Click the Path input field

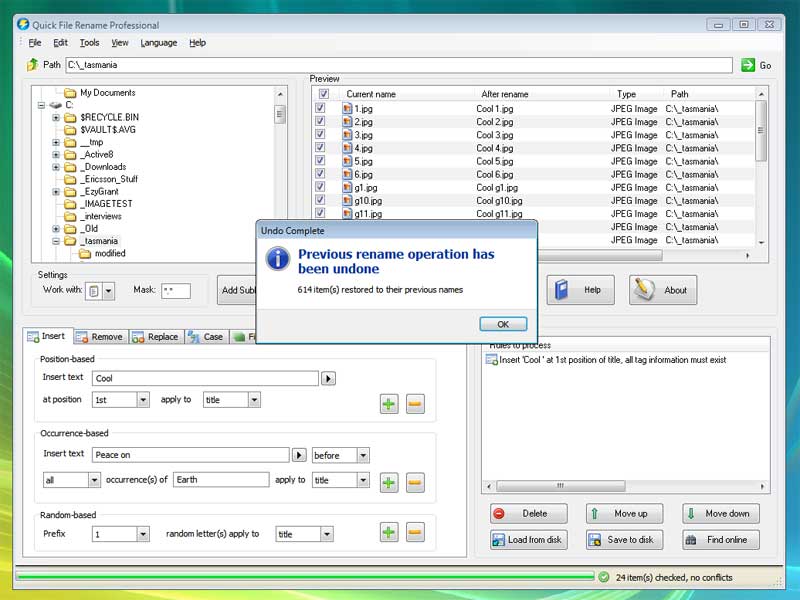click(398, 65)
